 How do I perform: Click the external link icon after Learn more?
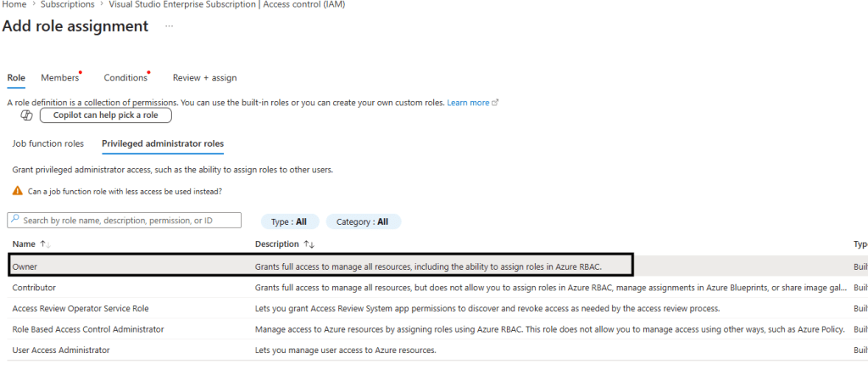(495, 103)
